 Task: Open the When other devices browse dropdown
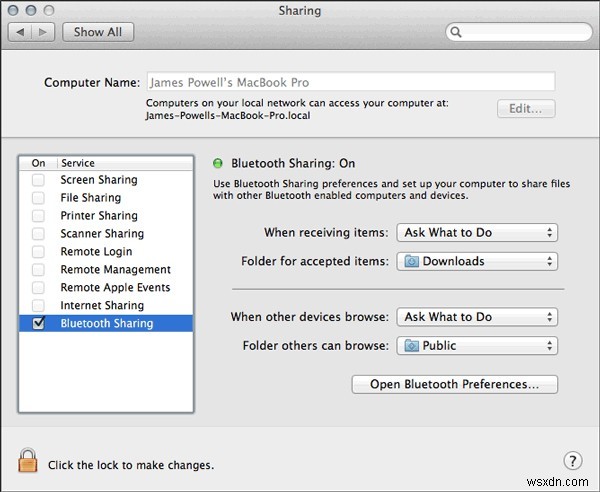point(477,317)
